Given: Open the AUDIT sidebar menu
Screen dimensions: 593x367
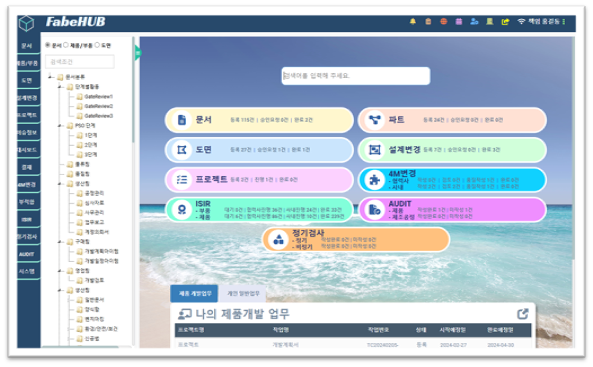Looking at the screenshot, I should pyautogui.click(x=27, y=254).
